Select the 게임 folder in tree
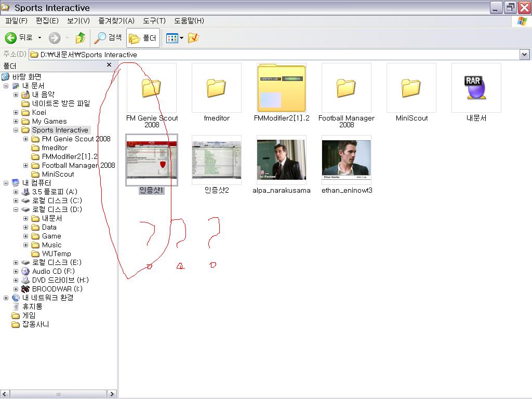 click(29, 315)
